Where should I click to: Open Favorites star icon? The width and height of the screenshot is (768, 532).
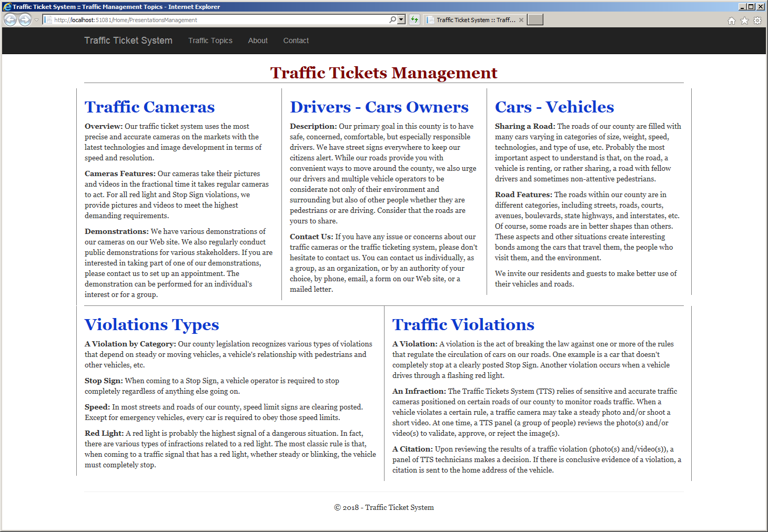point(744,21)
